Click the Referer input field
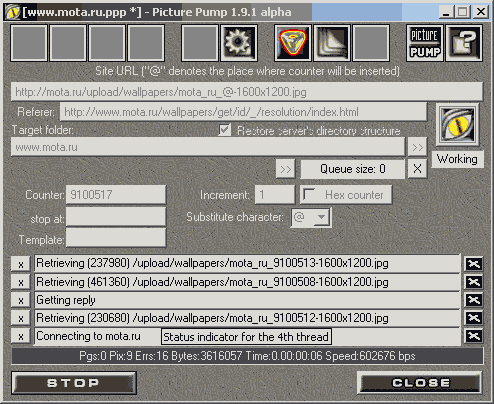This screenshot has width=494, height=404. pyautogui.click(x=243, y=112)
